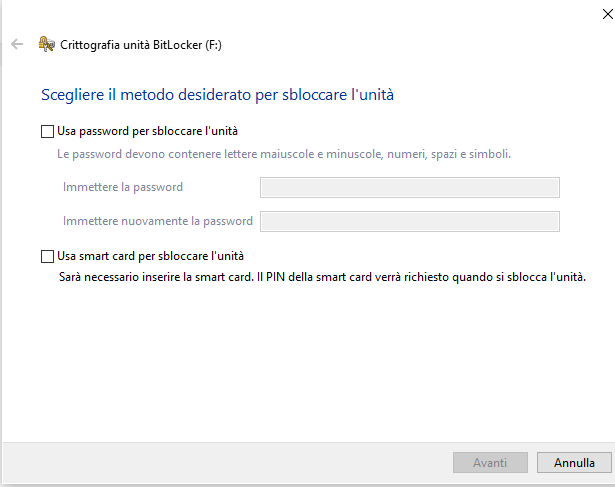This screenshot has height=487, width=615.
Task: Click the 'Crittografia unità BitLocker (F:)' title text
Action: (141, 45)
